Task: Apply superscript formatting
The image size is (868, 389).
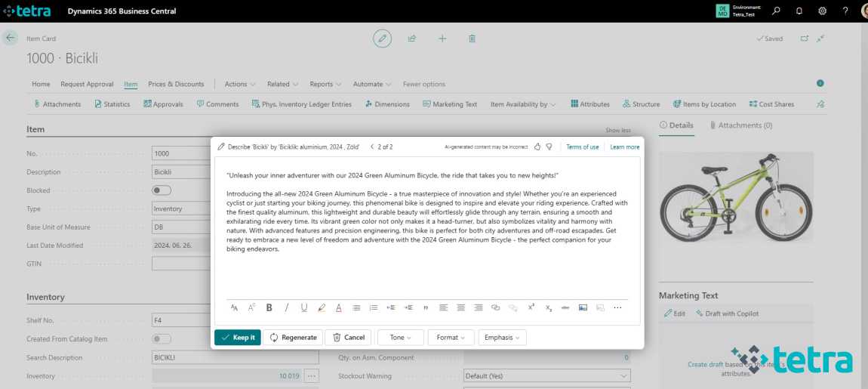Action: (x=531, y=307)
